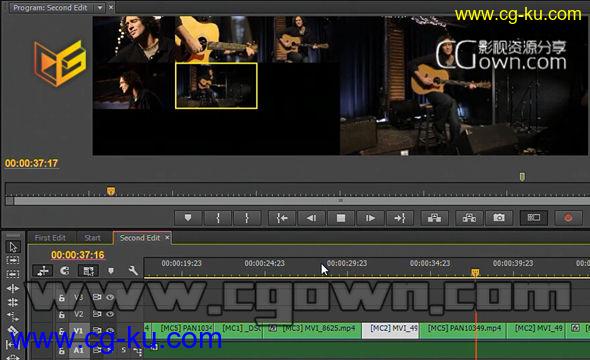Toggle sync lock on V3
Image resolution: width=590 pixels, height=360 pixels.
click(97, 297)
